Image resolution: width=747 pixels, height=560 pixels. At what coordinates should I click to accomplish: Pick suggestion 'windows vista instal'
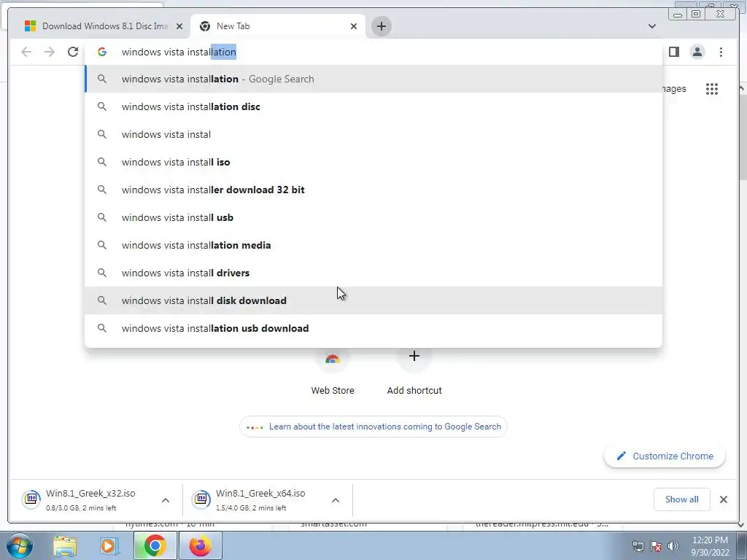coord(373,134)
